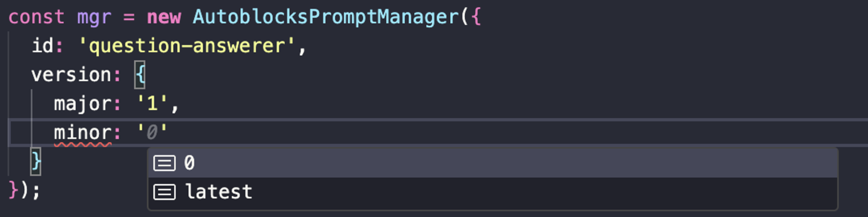
Task: Click the 'mgr' variable name
Action: [94, 17]
